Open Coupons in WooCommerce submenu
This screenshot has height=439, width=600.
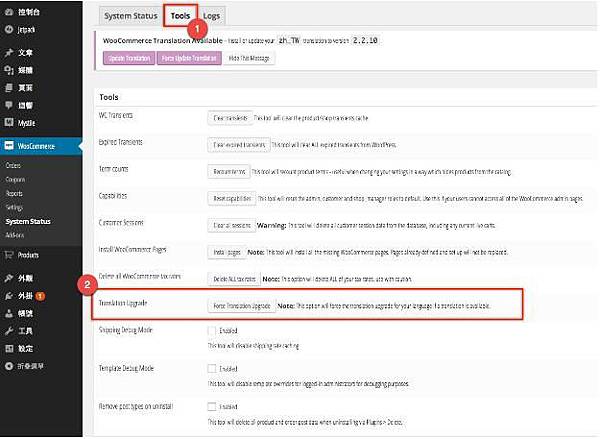coord(15,180)
